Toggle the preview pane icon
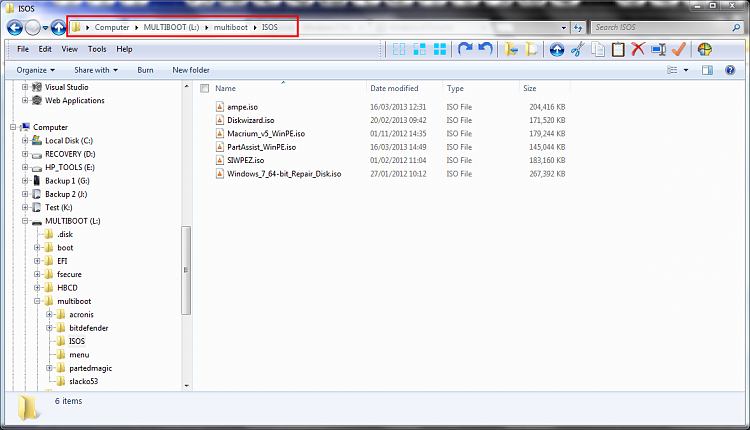Screen dimensions: 750x430 (707, 70)
